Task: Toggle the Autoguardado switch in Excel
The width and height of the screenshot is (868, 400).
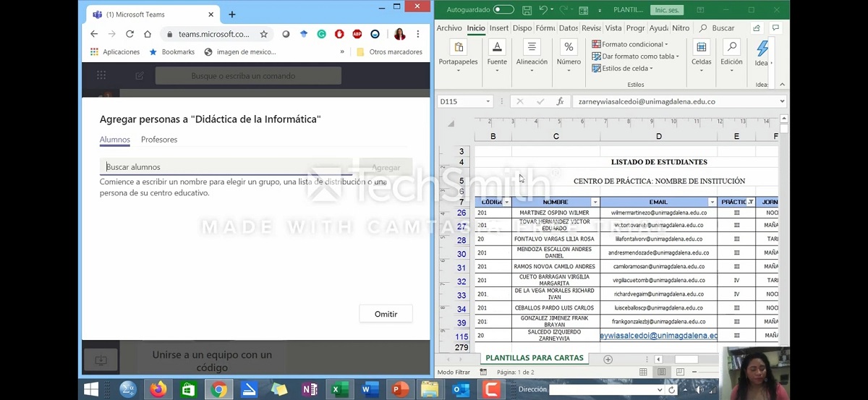Action: tap(503, 9)
